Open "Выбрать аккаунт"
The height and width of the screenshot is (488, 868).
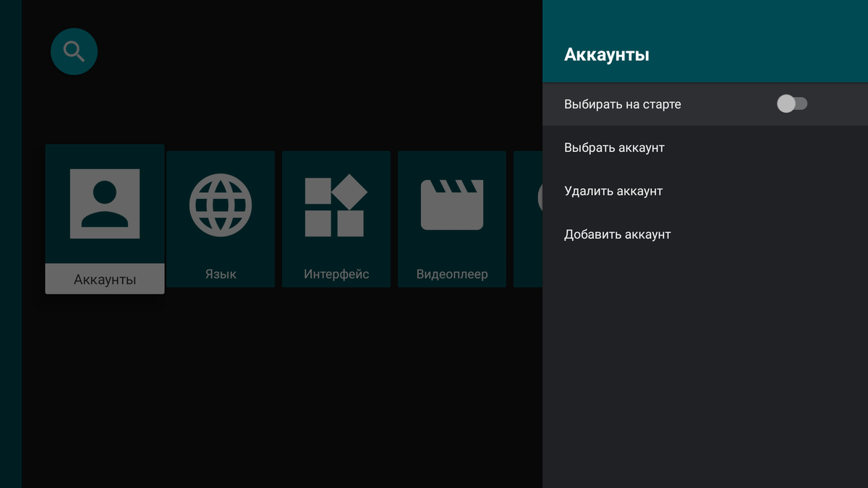point(614,147)
